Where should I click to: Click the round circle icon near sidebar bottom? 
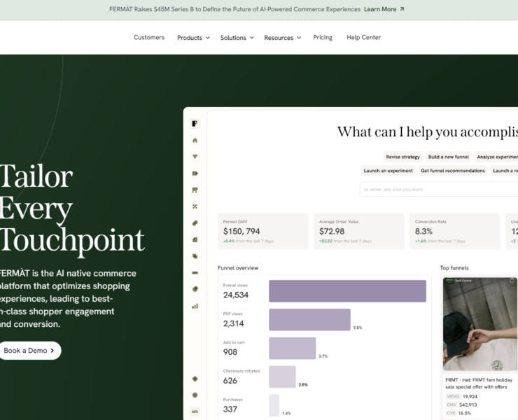195,395
